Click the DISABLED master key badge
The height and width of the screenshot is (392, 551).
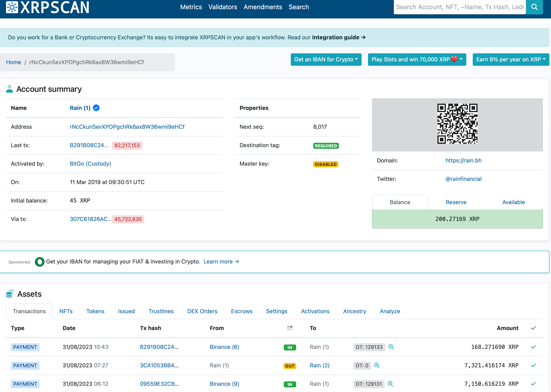[326, 164]
